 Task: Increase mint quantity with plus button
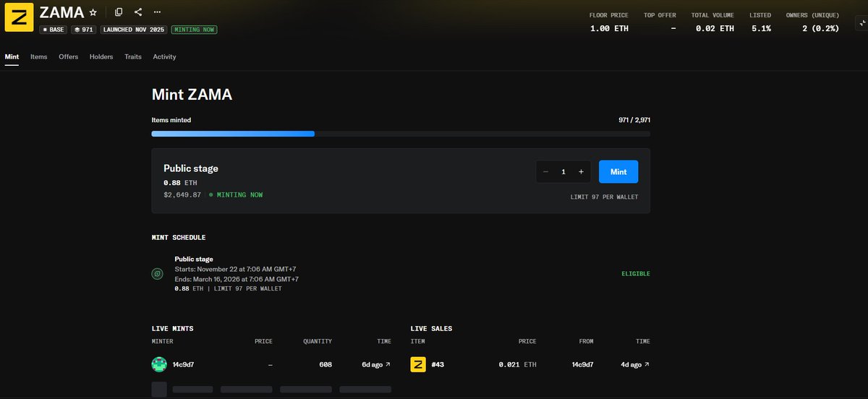coord(581,172)
